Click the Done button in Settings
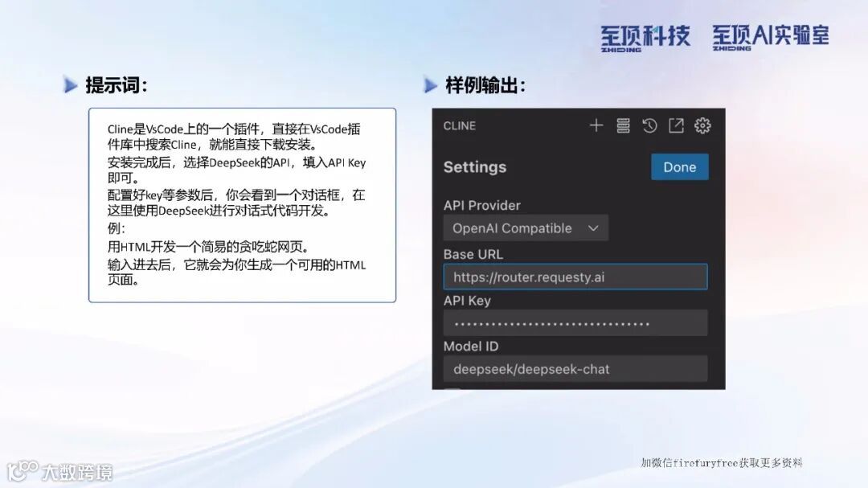 point(680,166)
